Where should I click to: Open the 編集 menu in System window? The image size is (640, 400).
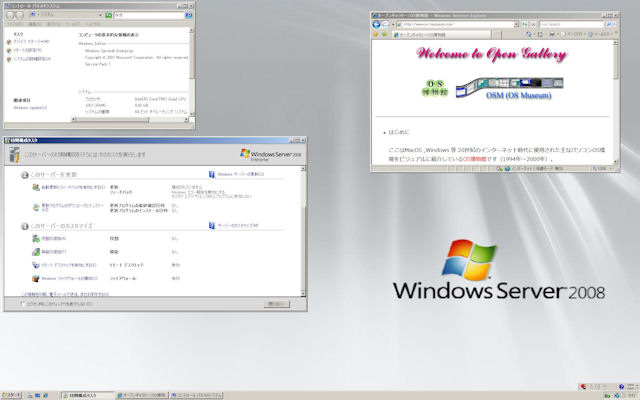34,24
